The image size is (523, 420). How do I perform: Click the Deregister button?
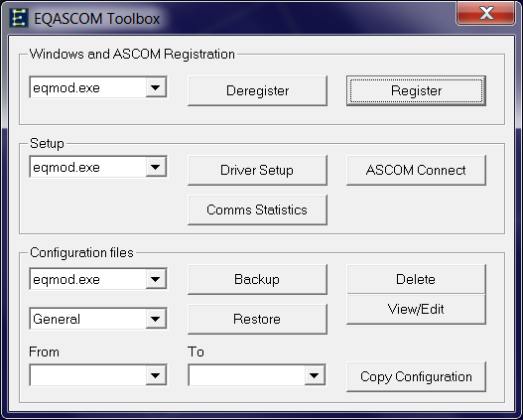[x=257, y=90]
